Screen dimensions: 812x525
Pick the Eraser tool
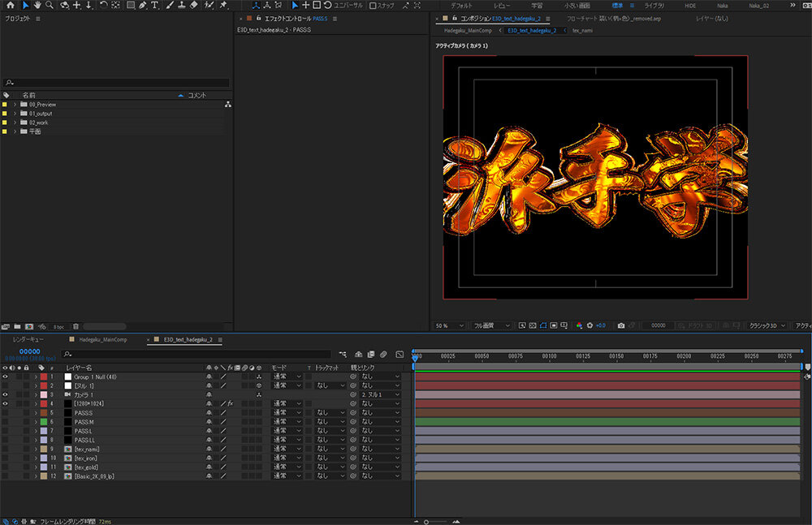[194, 5]
